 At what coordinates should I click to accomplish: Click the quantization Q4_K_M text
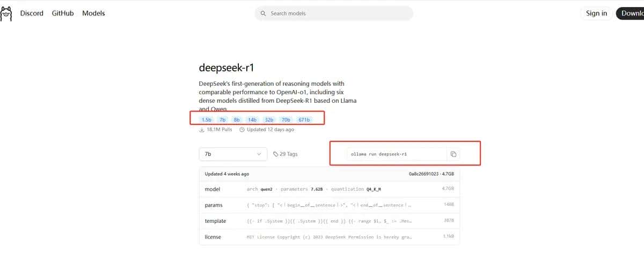356,189
